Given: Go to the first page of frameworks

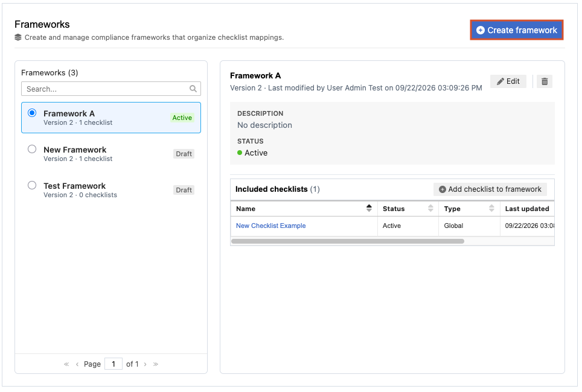Looking at the screenshot, I should click(66, 364).
